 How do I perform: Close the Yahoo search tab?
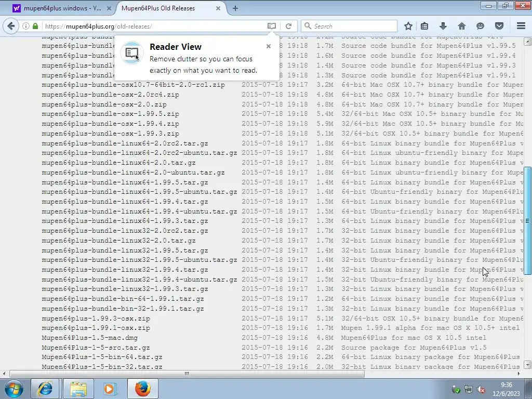[109, 8]
